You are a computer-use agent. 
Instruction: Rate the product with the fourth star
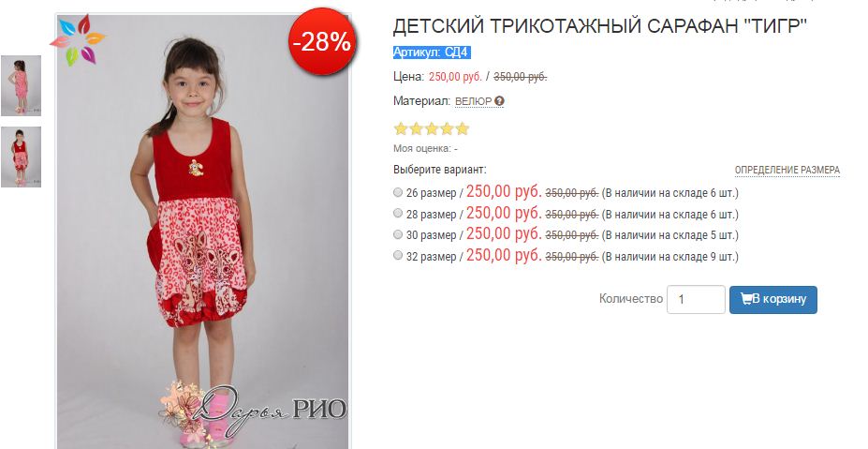pos(447,129)
